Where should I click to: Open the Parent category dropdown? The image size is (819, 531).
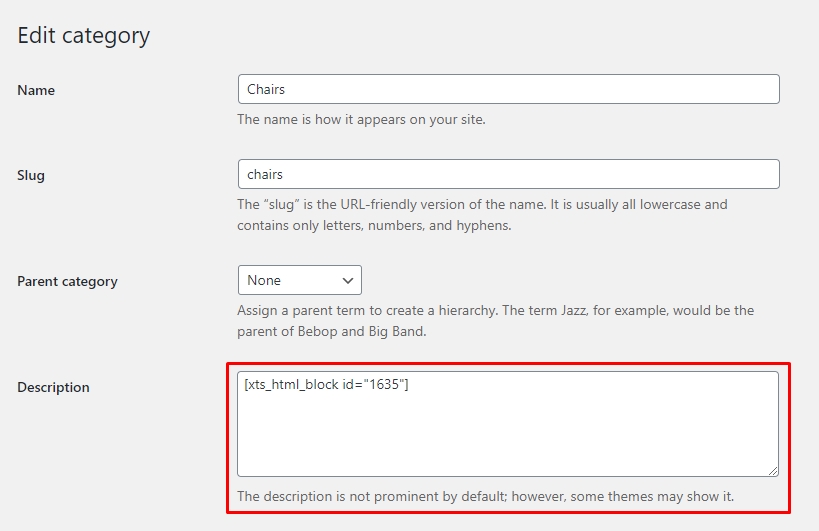pyautogui.click(x=299, y=280)
